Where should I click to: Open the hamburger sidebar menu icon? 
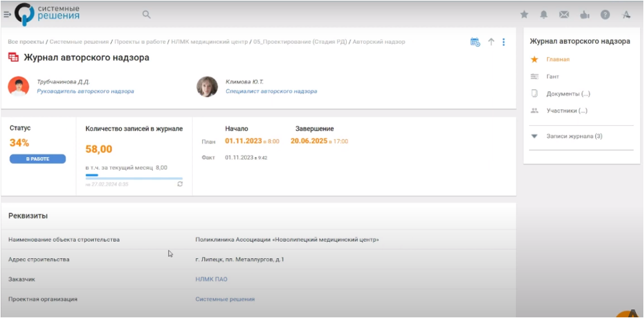[x=7, y=15]
